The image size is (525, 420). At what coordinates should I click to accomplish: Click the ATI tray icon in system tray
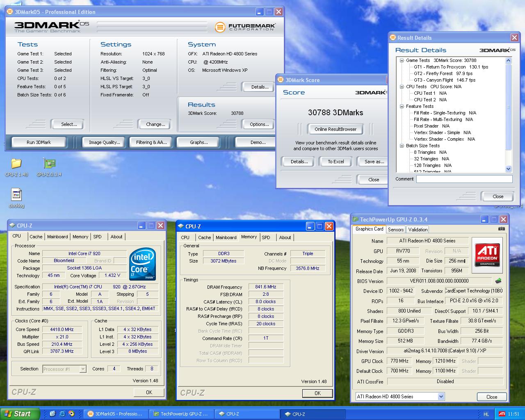click(502, 414)
